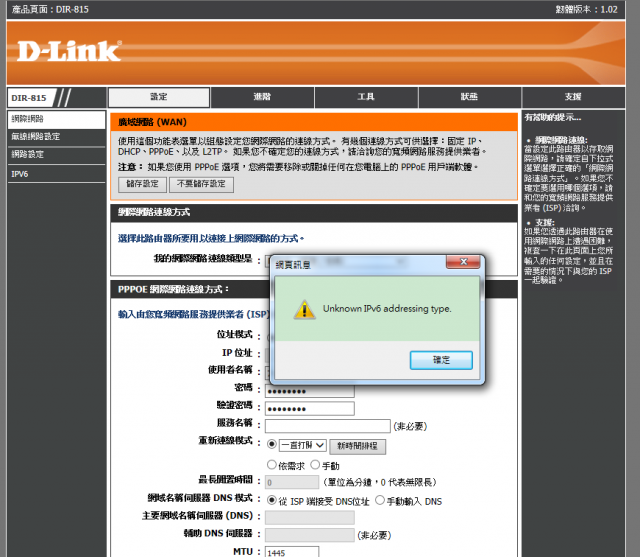Click the 最長閒置時間 input field
This screenshot has width=640, height=557.
292,482
